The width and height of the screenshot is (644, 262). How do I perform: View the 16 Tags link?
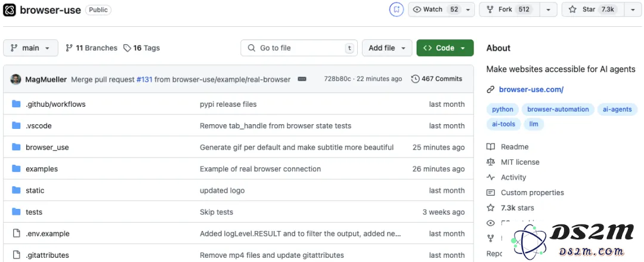click(142, 48)
